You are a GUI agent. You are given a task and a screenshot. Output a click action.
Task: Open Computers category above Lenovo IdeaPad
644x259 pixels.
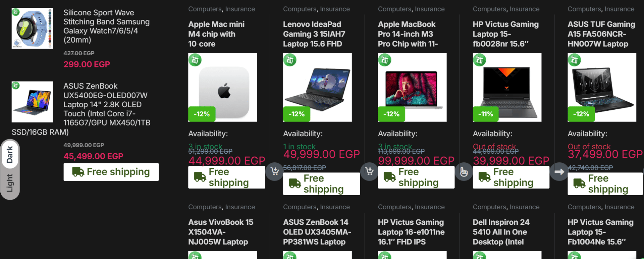300,9
